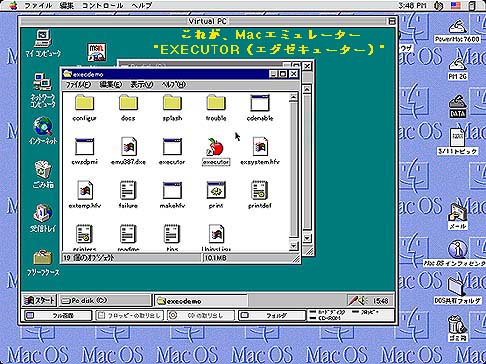Open the MSN setup icon
This screenshot has height=364, width=486.
[x=97, y=52]
